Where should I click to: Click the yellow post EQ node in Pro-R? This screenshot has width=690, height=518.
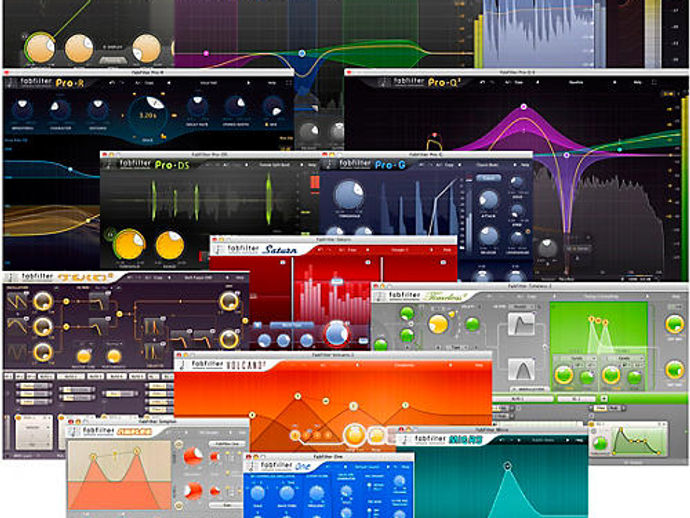[x=88, y=220]
